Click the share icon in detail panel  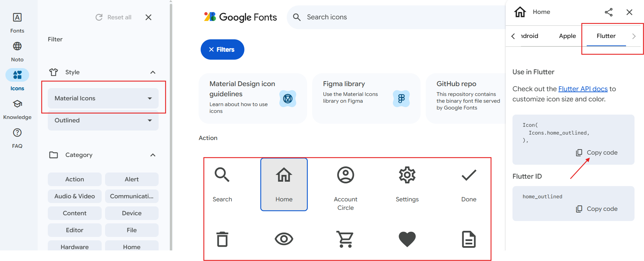coord(609,12)
